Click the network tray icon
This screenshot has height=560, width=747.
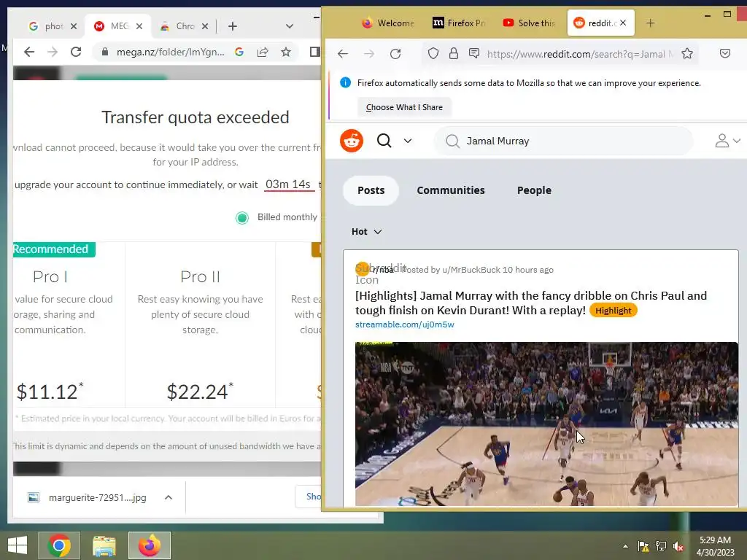pos(661,546)
